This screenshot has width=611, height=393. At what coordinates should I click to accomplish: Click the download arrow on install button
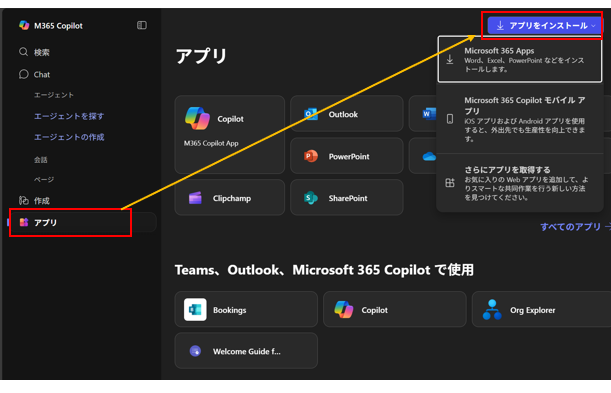(x=500, y=26)
